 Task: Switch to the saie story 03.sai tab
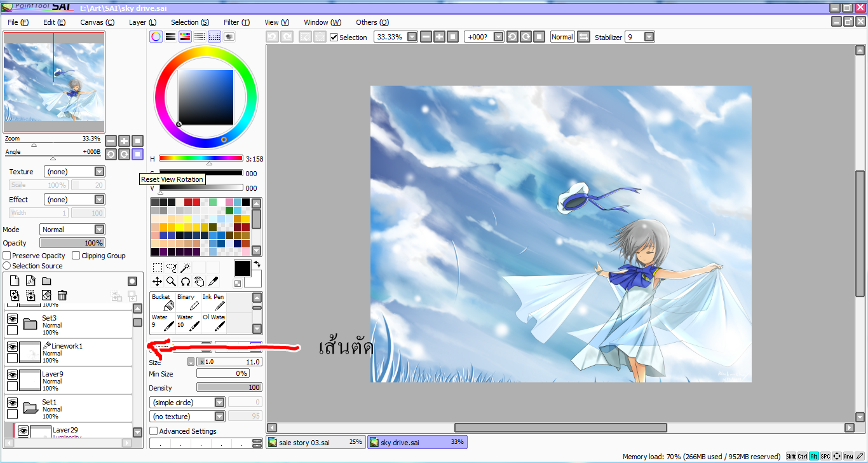315,442
